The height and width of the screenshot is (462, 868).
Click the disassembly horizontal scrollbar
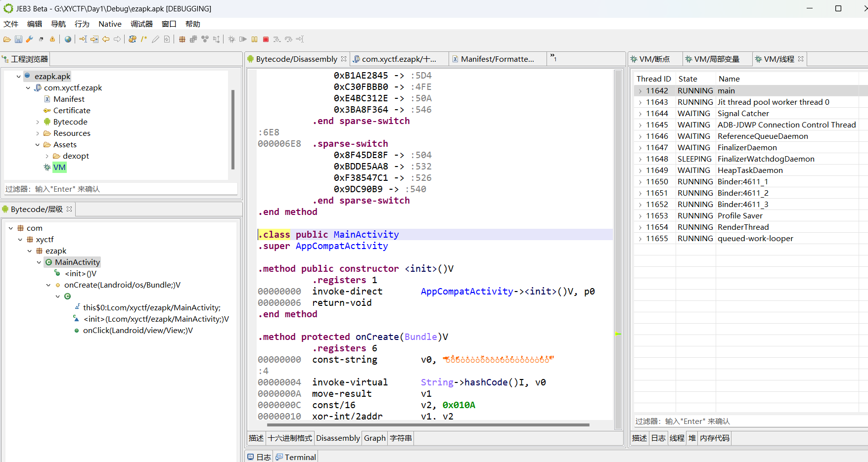click(428, 424)
